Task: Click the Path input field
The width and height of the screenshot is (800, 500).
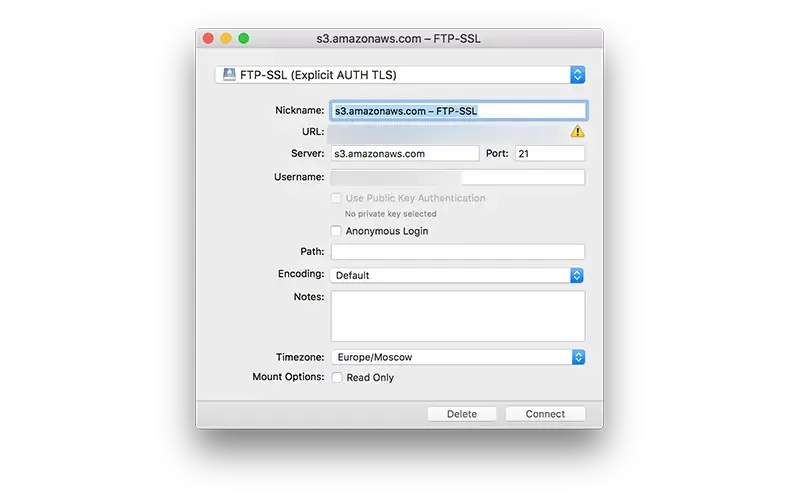Action: click(x=458, y=252)
